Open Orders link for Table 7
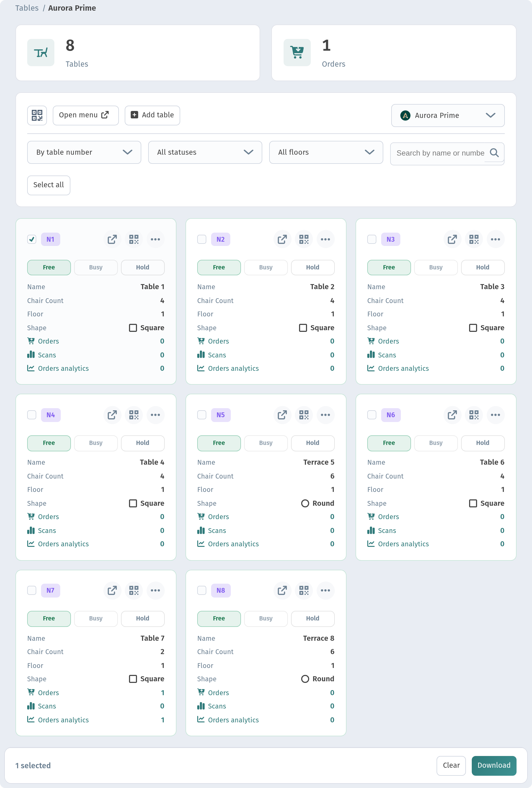 (49, 693)
